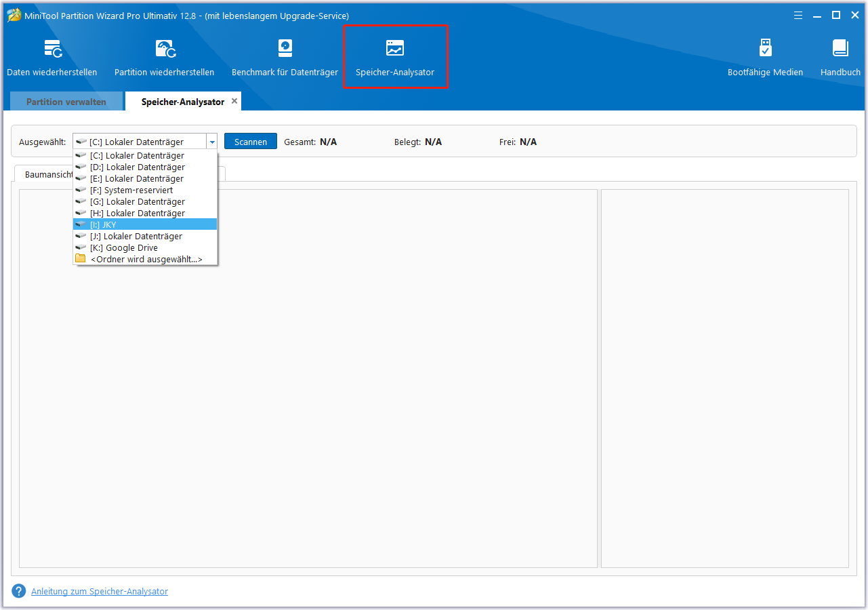Choose [E:] Lokaler Datenträger in list
This screenshot has height=610, width=868.
(x=145, y=179)
